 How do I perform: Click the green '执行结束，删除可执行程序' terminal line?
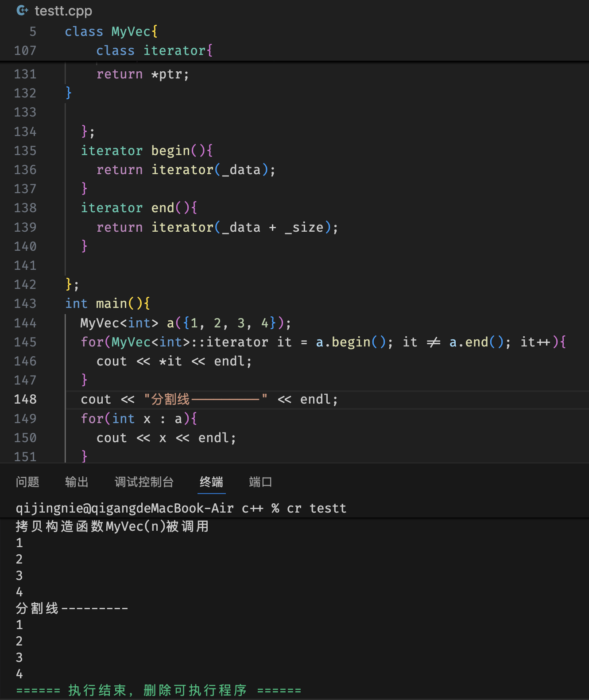coord(159,690)
